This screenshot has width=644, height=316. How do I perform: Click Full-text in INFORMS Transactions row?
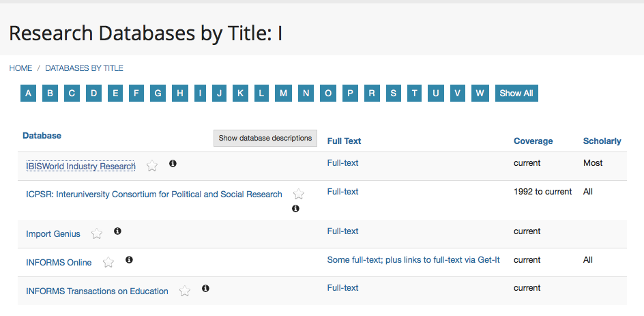click(x=342, y=287)
